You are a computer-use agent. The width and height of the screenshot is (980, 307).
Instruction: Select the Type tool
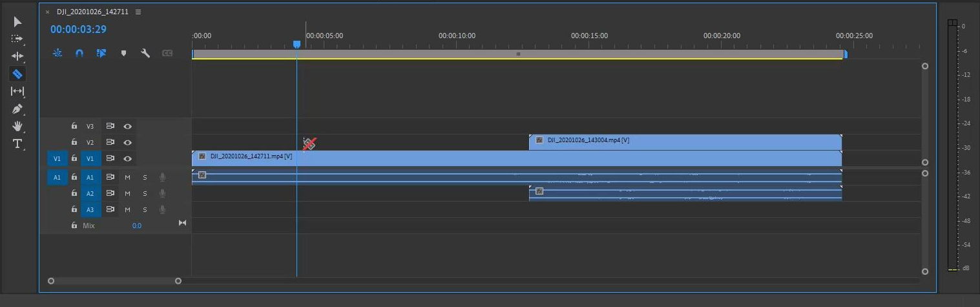[x=17, y=143]
